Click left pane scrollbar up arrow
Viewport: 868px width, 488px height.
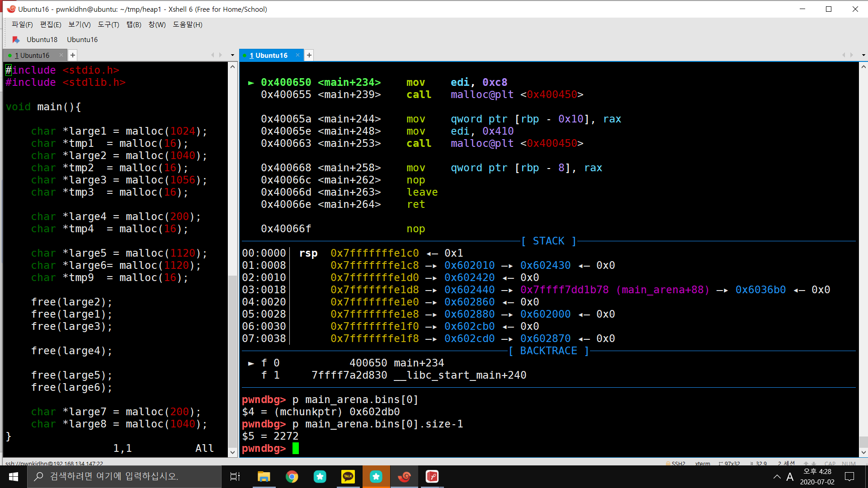click(x=233, y=67)
